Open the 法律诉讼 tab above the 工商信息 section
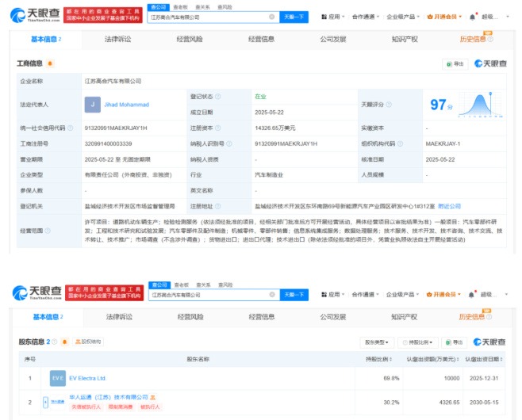The height and width of the screenshot is (420, 522). coord(118,40)
